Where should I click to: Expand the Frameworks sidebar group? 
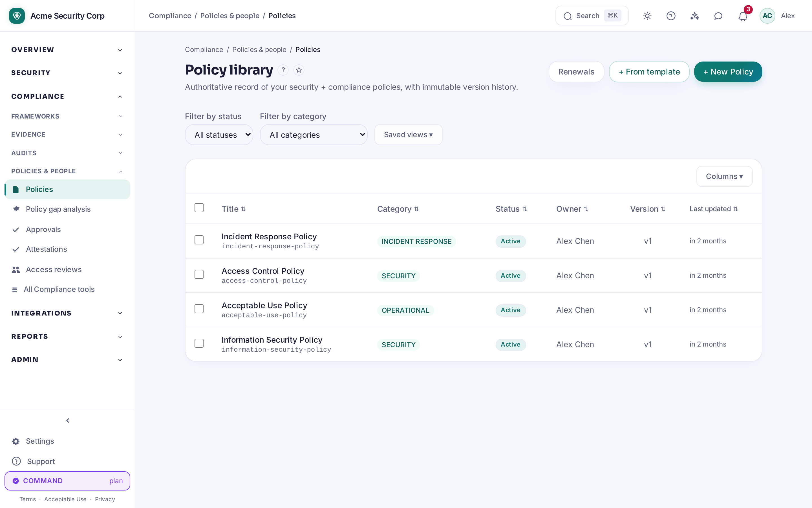pos(67,116)
